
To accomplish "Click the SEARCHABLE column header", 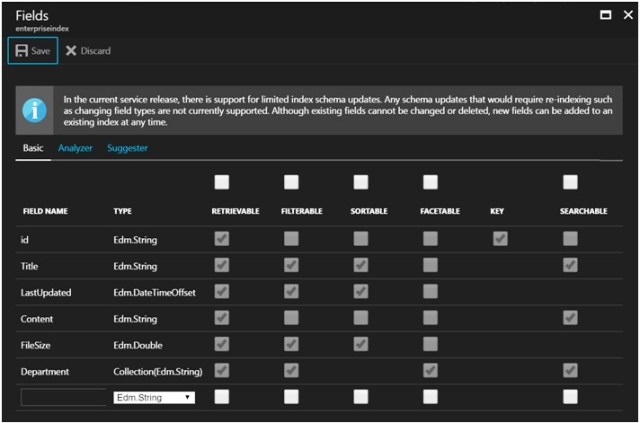I will click(x=584, y=211).
